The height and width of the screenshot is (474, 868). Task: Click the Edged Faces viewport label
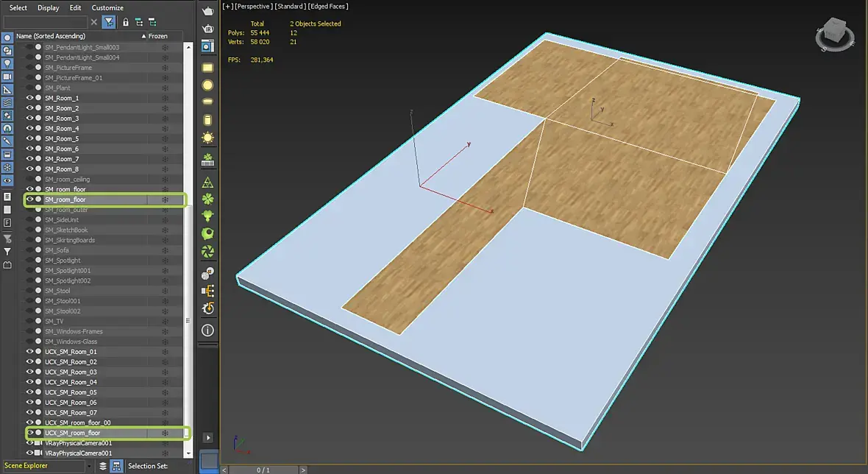[328, 6]
